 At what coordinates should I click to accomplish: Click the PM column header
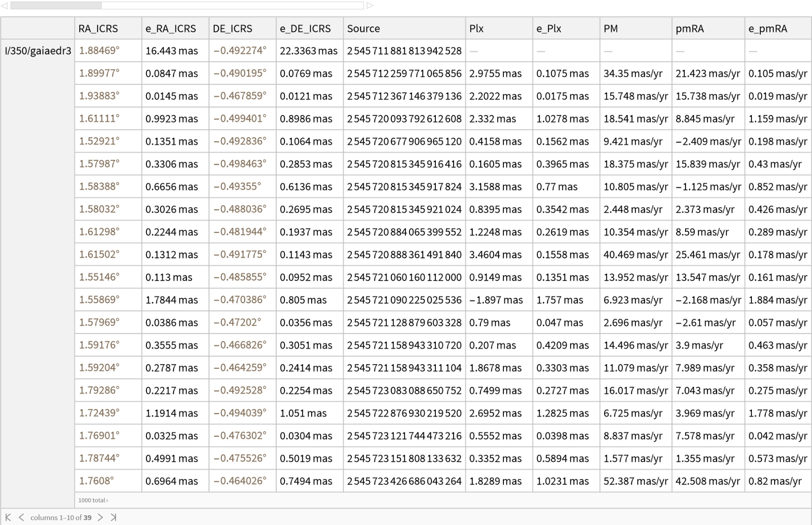(x=610, y=28)
